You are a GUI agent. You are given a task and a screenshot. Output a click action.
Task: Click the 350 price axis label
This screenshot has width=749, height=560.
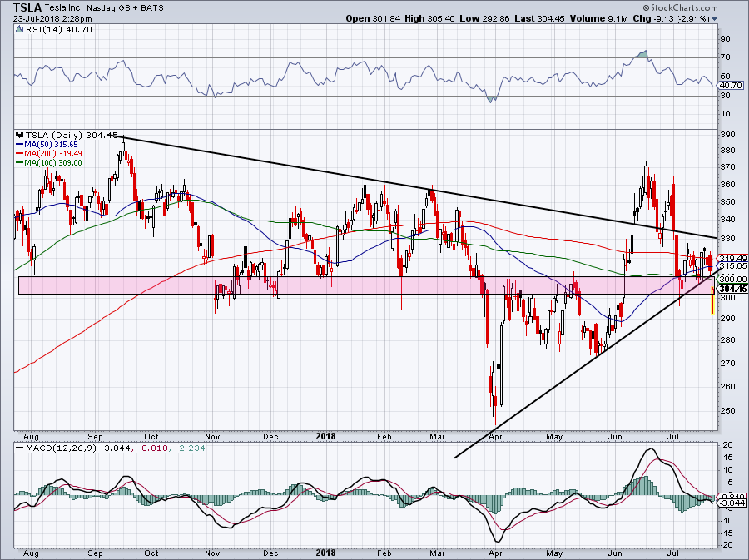pos(727,201)
